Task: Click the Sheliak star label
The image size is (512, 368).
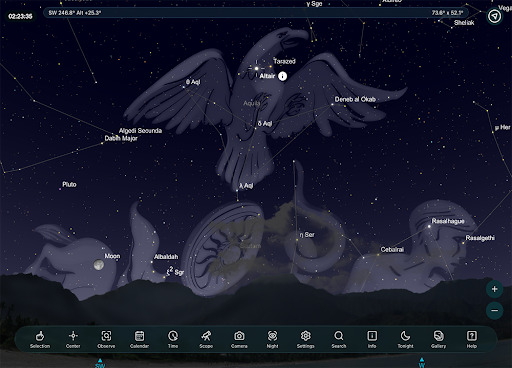Action: (464, 23)
